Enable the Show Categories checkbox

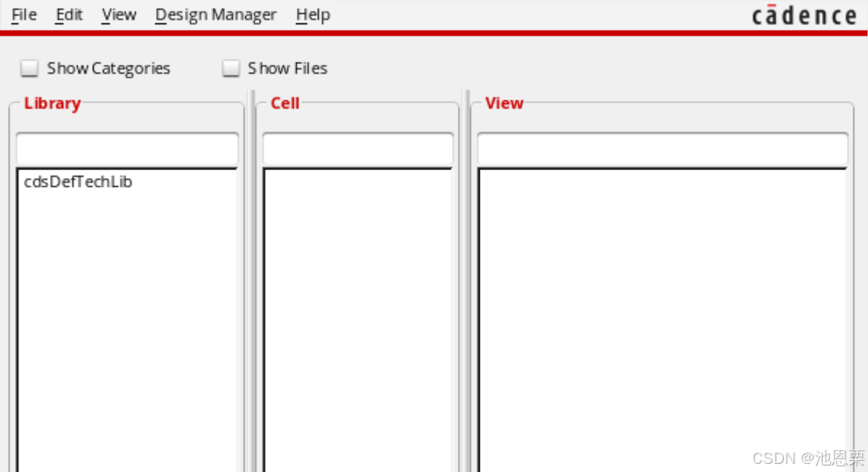pos(29,68)
